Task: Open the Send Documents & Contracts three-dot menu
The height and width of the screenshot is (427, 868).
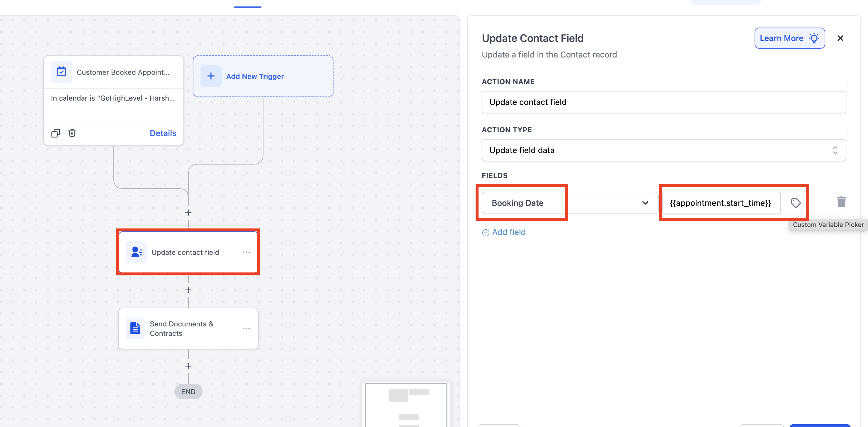Action: [x=246, y=328]
